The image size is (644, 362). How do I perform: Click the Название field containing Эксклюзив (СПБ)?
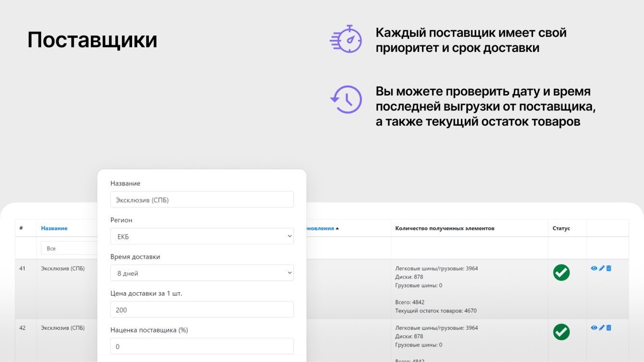point(202,200)
